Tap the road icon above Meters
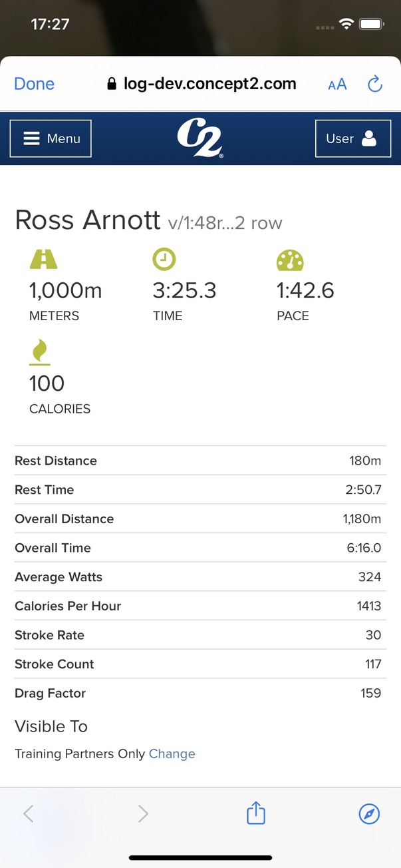Image resolution: width=401 pixels, height=868 pixels. click(x=43, y=259)
